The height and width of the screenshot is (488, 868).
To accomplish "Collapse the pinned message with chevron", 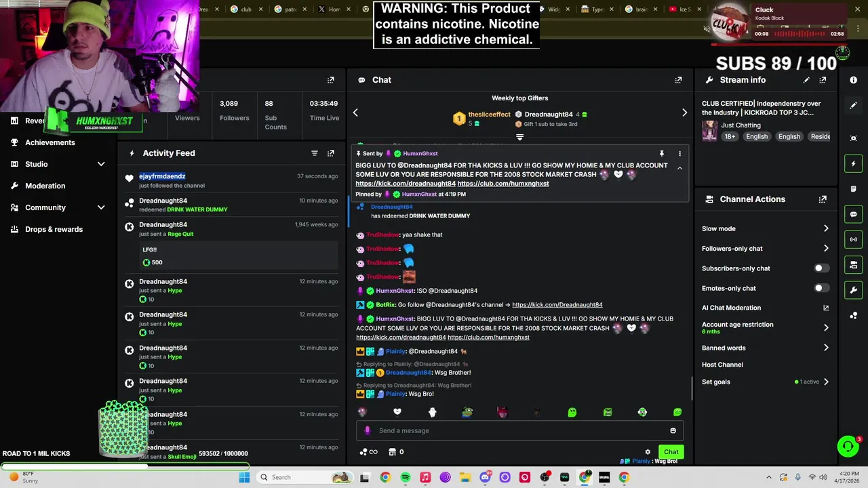I will [x=679, y=168].
